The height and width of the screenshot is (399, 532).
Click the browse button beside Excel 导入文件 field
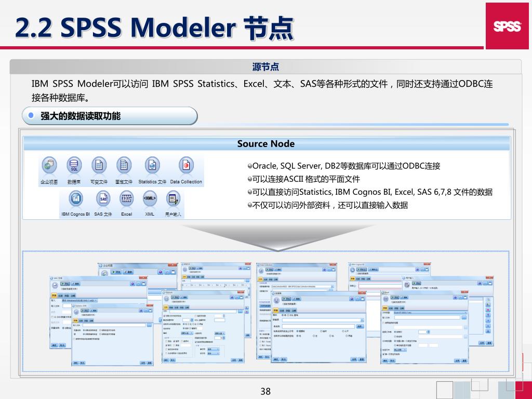click(464, 317)
